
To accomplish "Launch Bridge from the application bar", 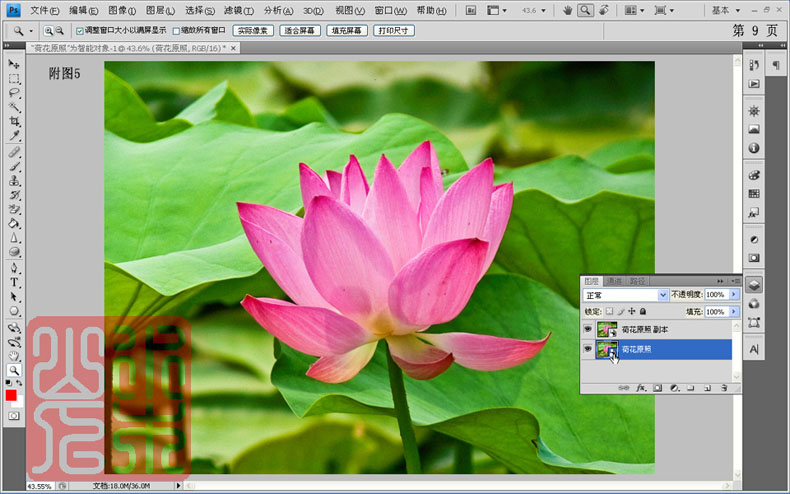I will point(470,10).
